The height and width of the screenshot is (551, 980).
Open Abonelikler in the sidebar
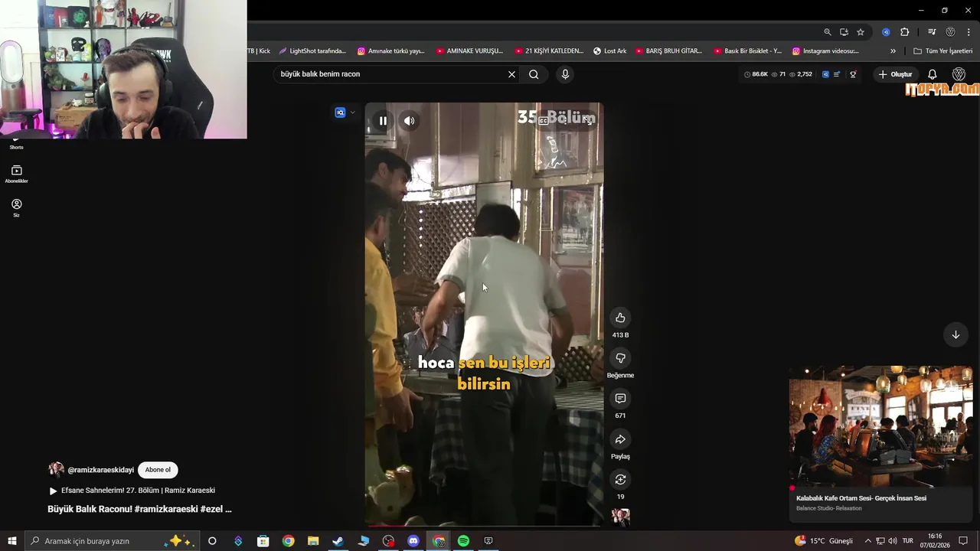click(x=16, y=174)
